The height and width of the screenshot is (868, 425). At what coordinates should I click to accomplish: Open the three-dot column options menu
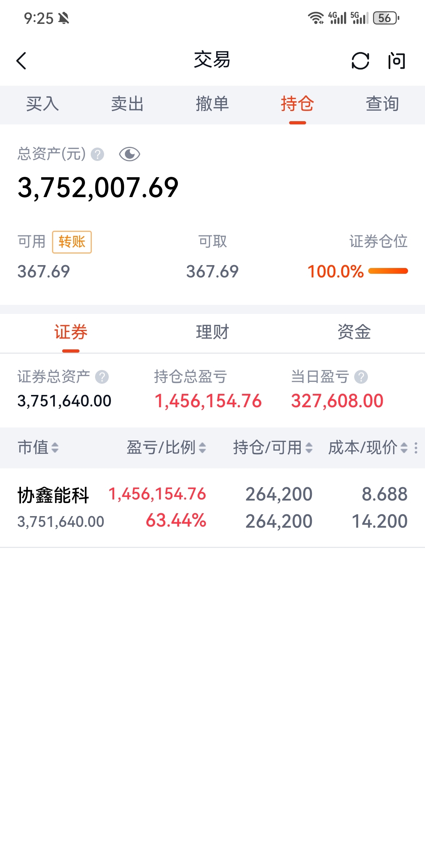click(416, 448)
